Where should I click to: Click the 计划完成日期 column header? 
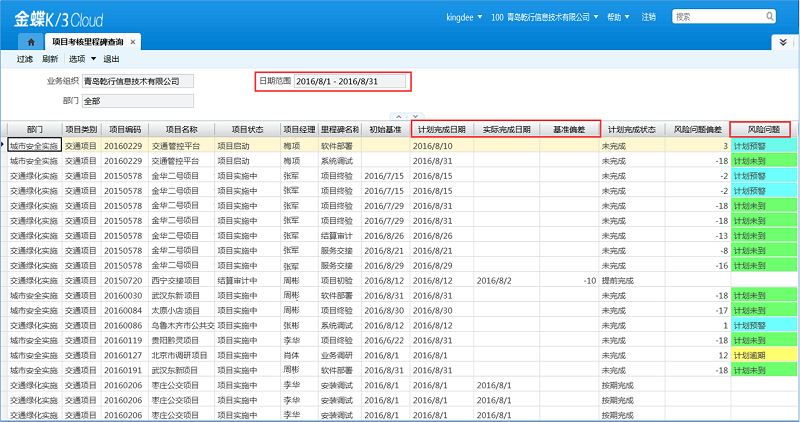click(442, 130)
